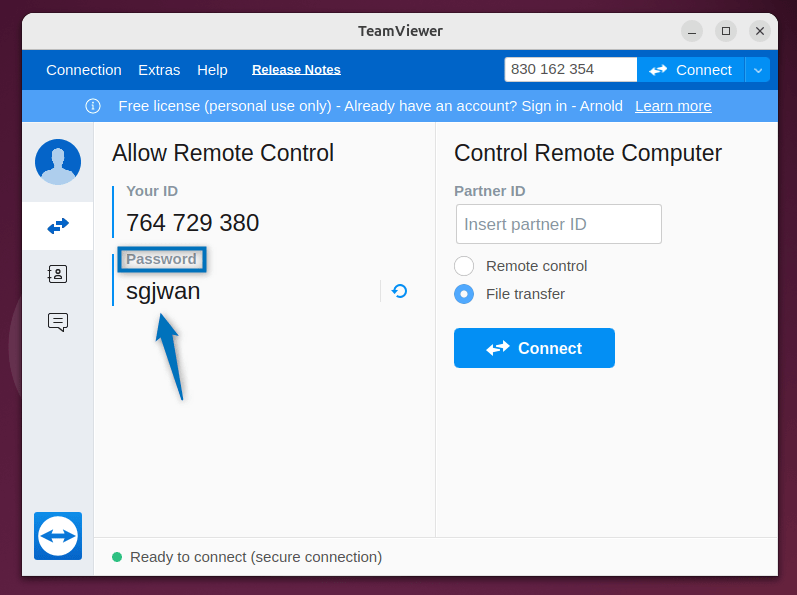Click the Sign in banner text
The width and height of the screenshot is (797, 595).
coord(544,106)
